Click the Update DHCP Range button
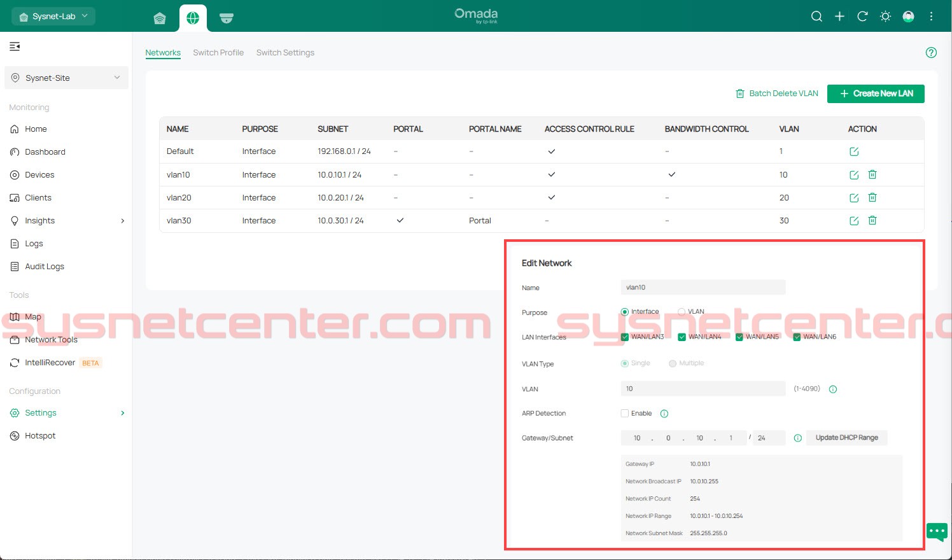The width and height of the screenshot is (952, 560). tap(846, 438)
